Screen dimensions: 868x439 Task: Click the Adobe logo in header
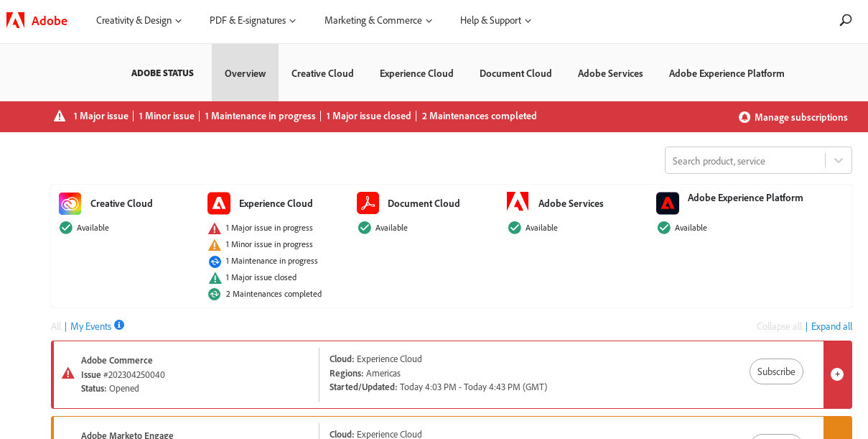(x=37, y=20)
